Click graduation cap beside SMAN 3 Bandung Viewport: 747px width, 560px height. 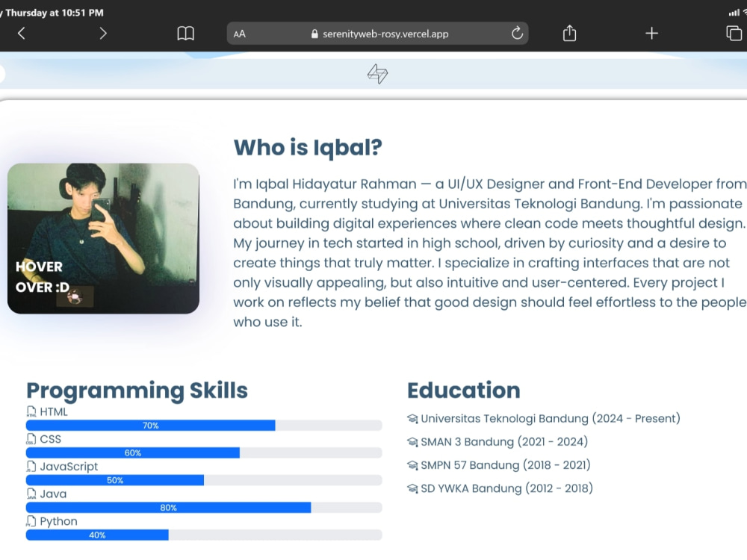tap(412, 442)
